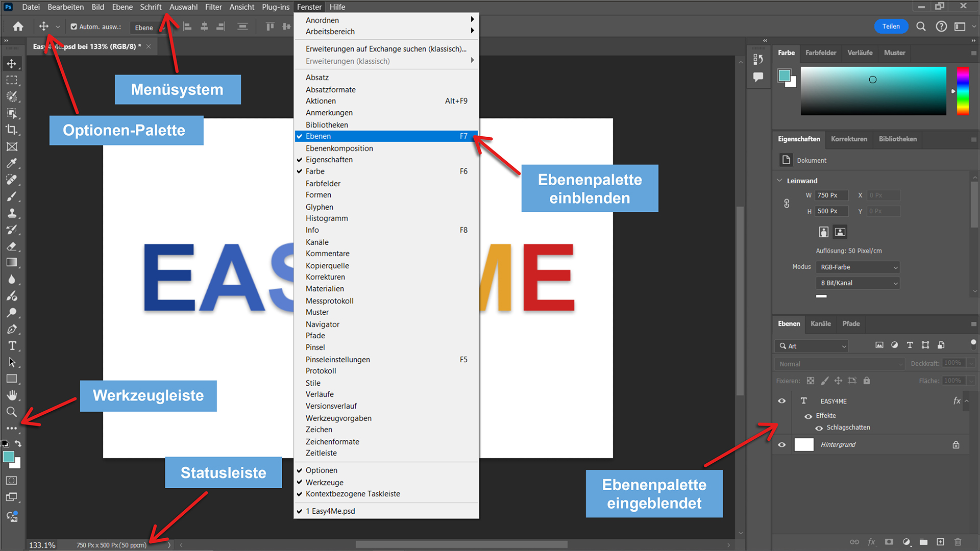Screen dimensions: 980x551
Task: Open the edit toolbar three-dots menu
Action: [x=12, y=428]
